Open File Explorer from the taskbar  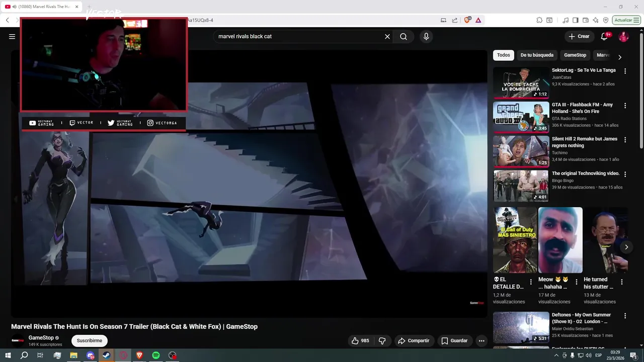click(73, 355)
